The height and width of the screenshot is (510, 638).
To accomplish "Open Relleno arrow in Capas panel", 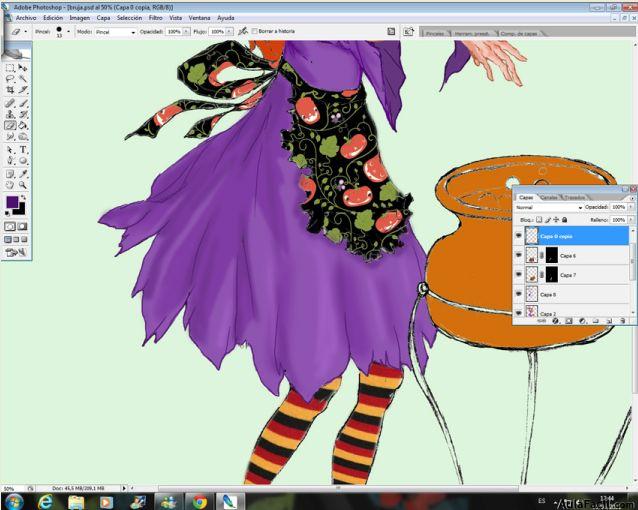I will tap(631, 220).
